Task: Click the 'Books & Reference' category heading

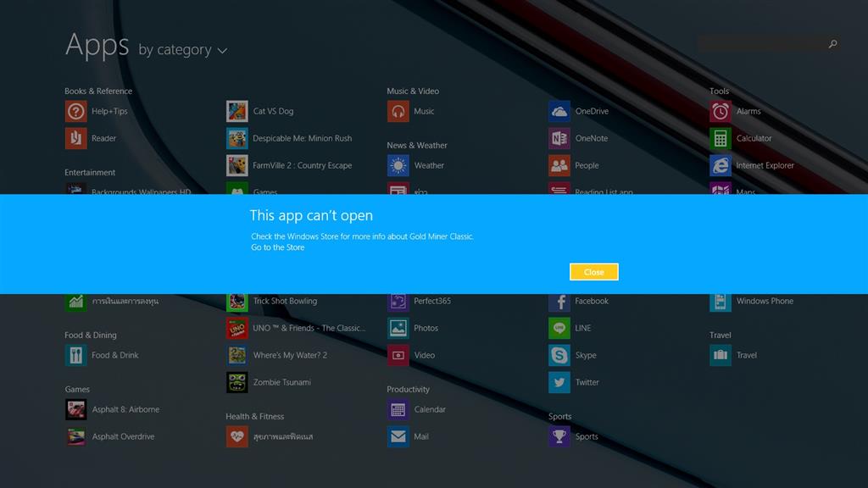Action: coord(98,91)
